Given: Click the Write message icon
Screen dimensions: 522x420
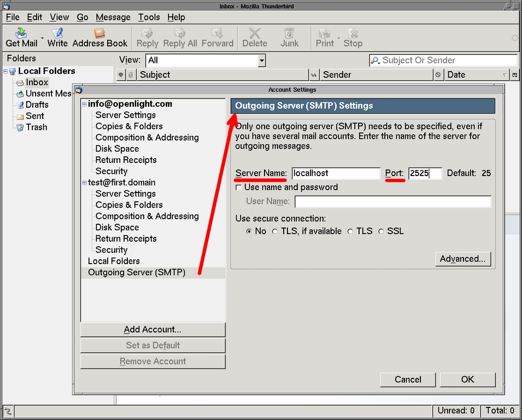Looking at the screenshot, I should (57, 34).
